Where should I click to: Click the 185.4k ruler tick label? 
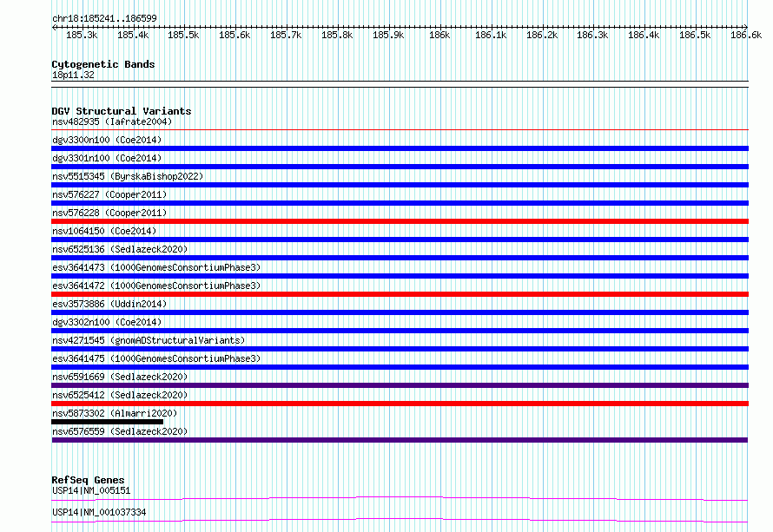(x=133, y=35)
